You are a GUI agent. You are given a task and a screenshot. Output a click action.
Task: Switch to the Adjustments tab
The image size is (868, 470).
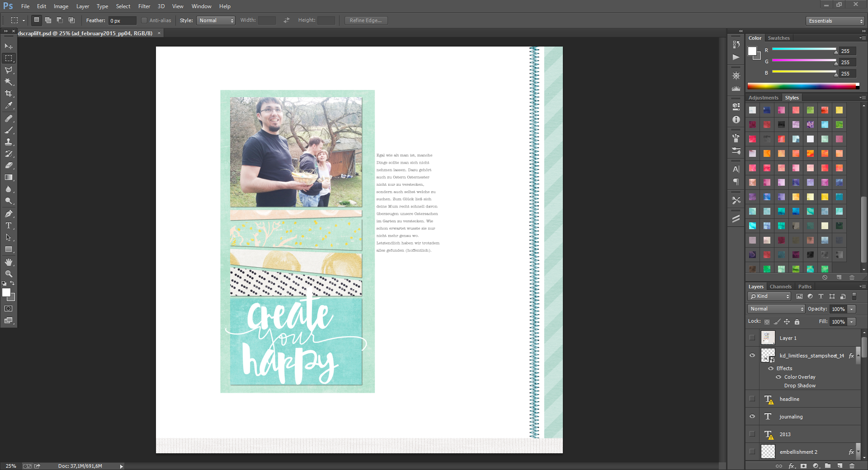[x=763, y=98]
